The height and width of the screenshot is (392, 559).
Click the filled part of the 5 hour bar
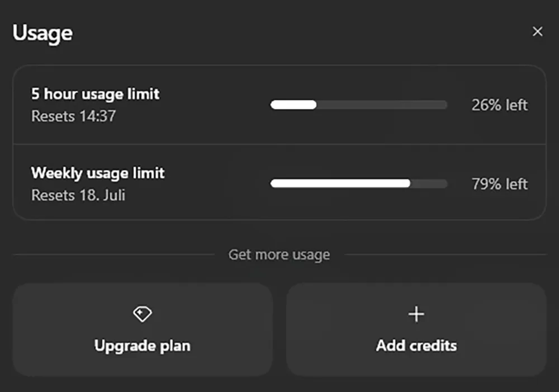293,105
